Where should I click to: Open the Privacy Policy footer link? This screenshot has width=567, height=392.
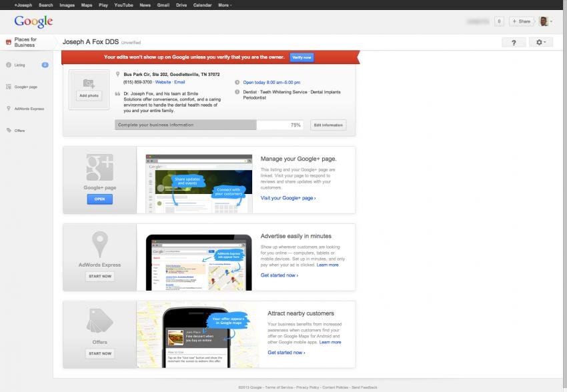308,387
